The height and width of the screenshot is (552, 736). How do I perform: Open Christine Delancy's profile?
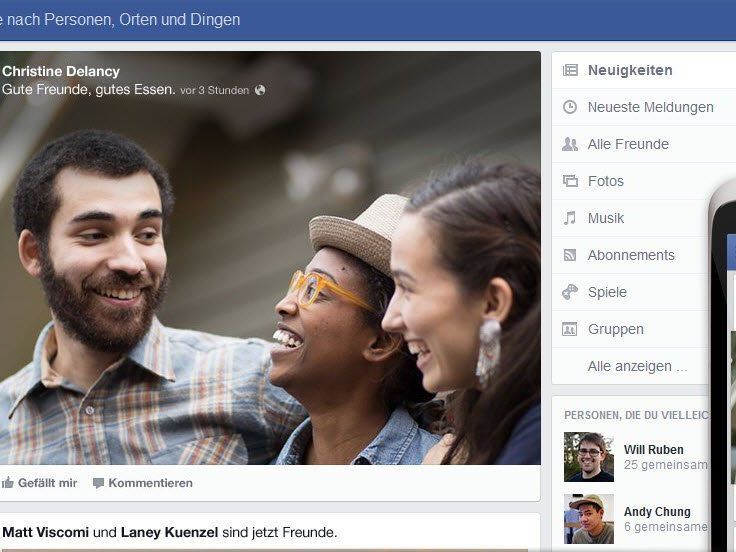(x=61, y=71)
